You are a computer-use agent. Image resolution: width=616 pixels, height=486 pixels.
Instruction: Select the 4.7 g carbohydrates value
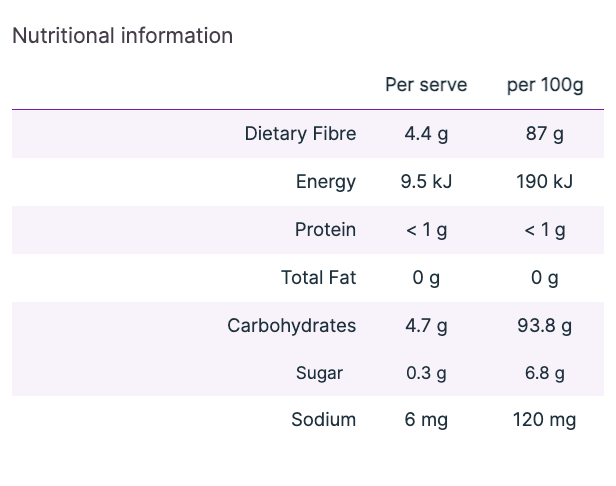426,326
